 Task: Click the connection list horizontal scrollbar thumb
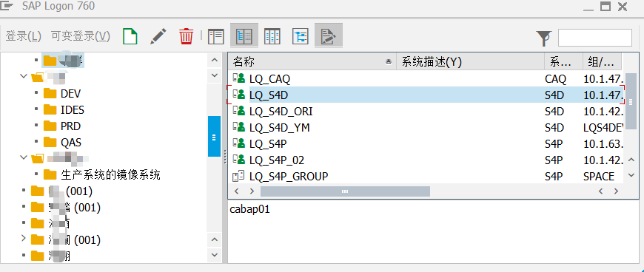[x=345, y=191]
